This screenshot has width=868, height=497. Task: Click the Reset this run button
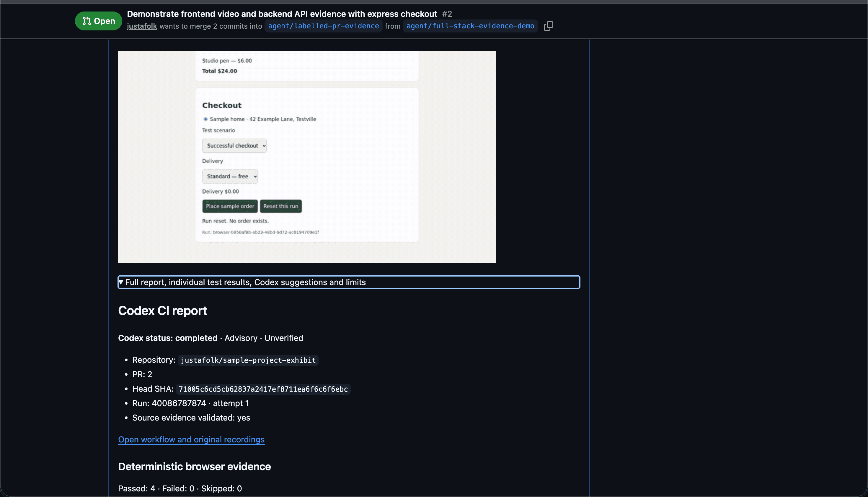pos(281,206)
